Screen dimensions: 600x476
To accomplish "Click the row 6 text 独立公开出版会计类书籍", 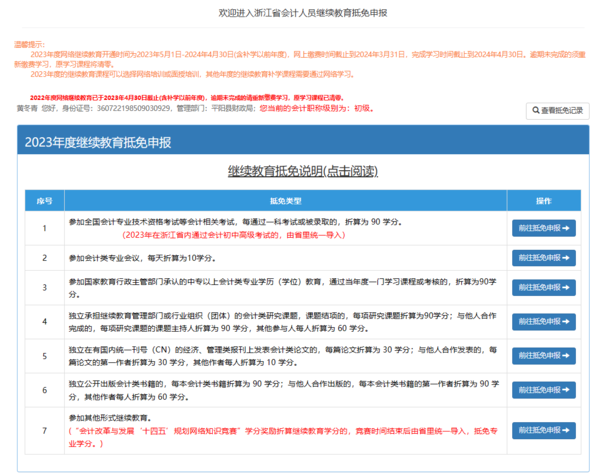I will (284, 390).
